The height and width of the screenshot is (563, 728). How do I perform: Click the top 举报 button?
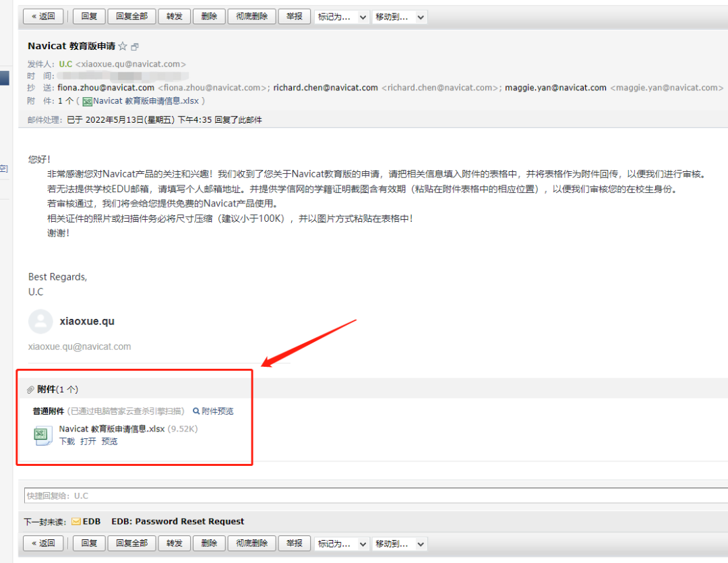295,16
